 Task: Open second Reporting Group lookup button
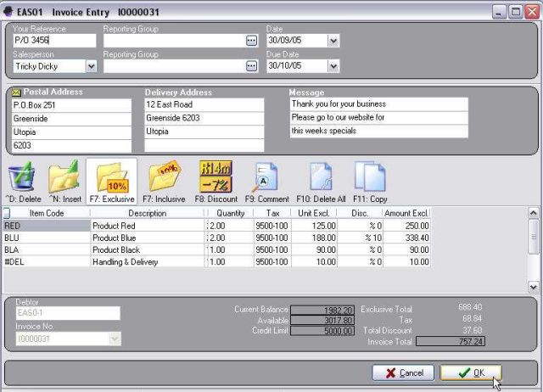[x=251, y=66]
